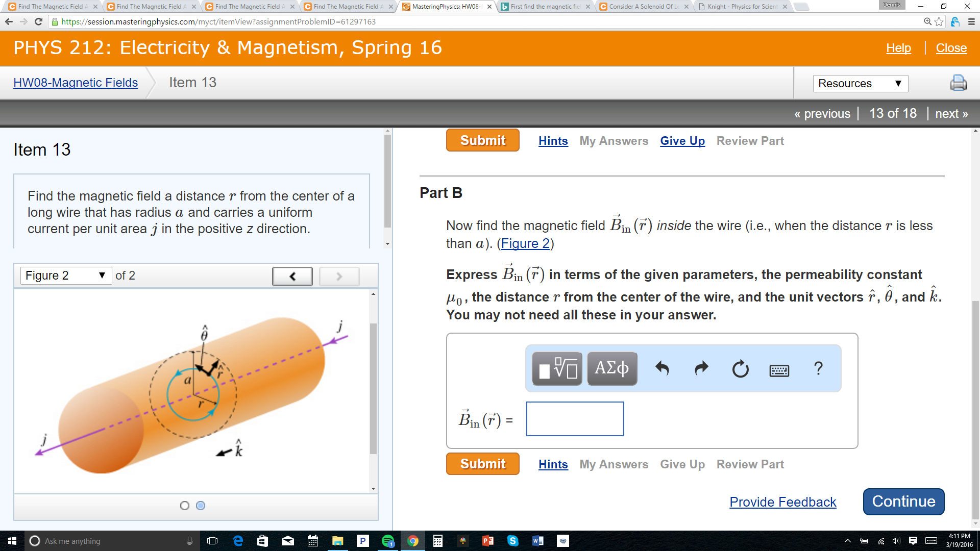The height and width of the screenshot is (551, 980).
Task: Click the Submit button for Part B
Action: coord(482,464)
